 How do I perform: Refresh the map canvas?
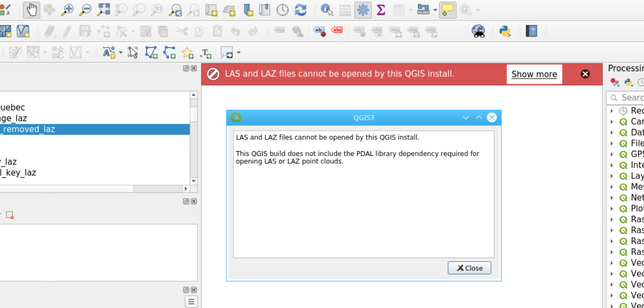coord(300,10)
